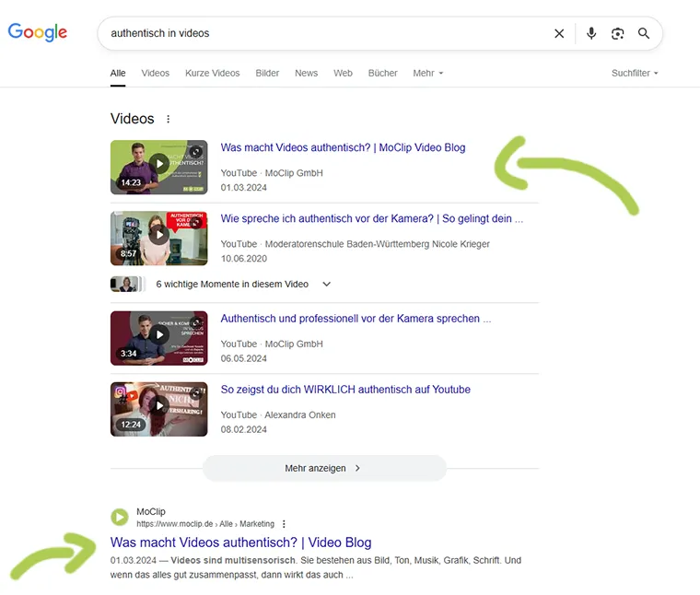Image resolution: width=700 pixels, height=595 pixels.
Task: Open 'Authentisch und professionell vor der Kamera sprechen'
Action: tap(356, 319)
